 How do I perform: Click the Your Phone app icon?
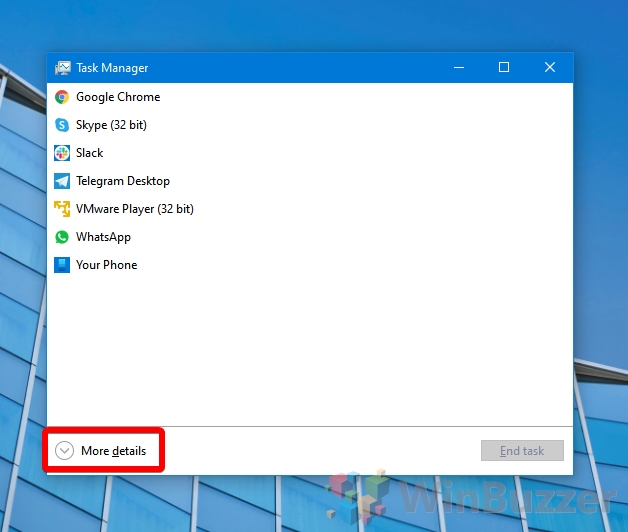coord(62,265)
